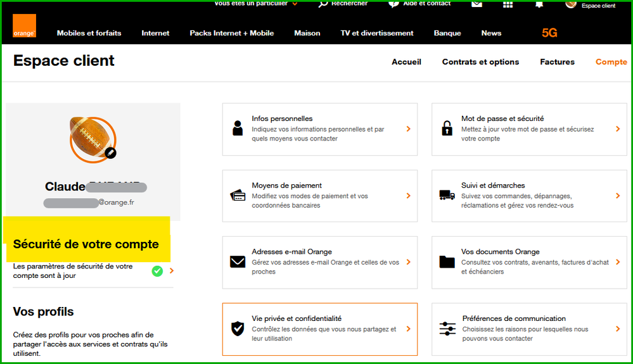Viewport: 633px width, 364px height.
Task: Click the envelope icon for Adresses e-mail Orange
Action: [238, 261]
